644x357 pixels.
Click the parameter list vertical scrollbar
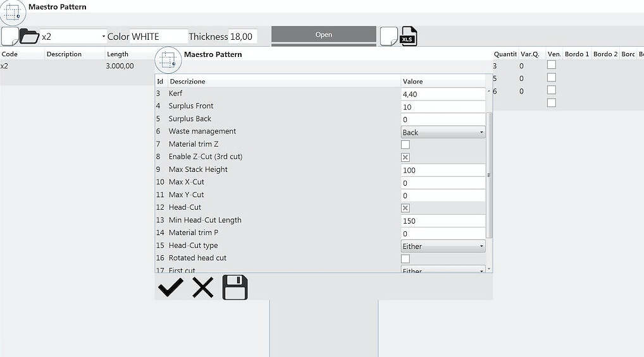tap(489, 175)
